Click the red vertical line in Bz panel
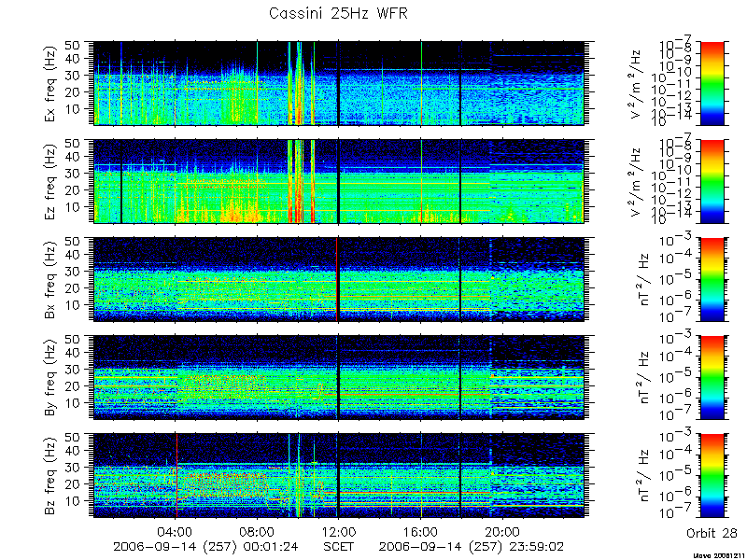Viewport: 747px width, 560px height. click(x=176, y=475)
